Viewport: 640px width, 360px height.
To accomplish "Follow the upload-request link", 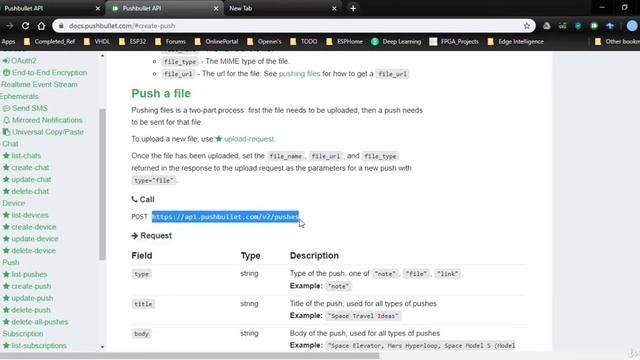I will (x=245, y=139).
